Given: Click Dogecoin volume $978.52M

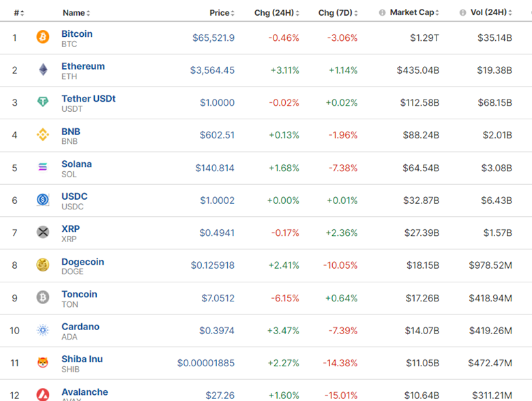Looking at the screenshot, I should click(x=490, y=265).
